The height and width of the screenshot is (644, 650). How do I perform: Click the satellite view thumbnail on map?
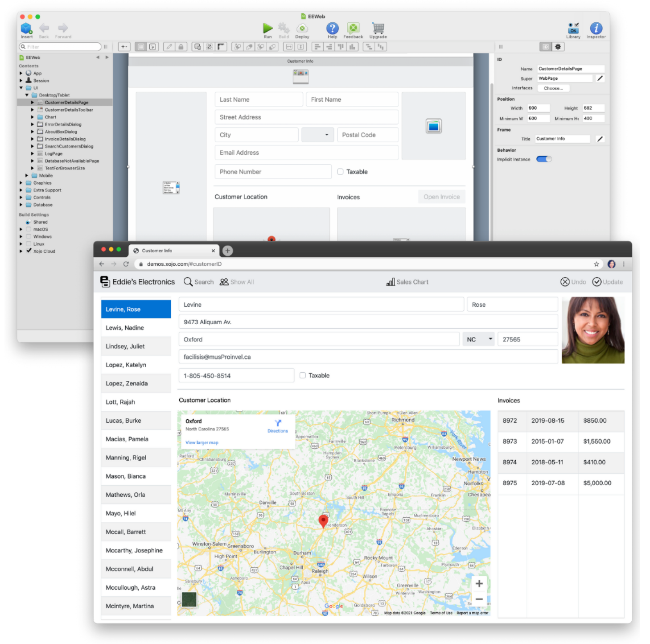tap(189, 599)
